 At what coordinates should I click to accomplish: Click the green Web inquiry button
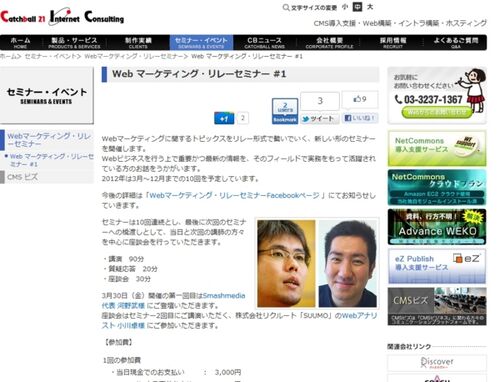pos(437,112)
